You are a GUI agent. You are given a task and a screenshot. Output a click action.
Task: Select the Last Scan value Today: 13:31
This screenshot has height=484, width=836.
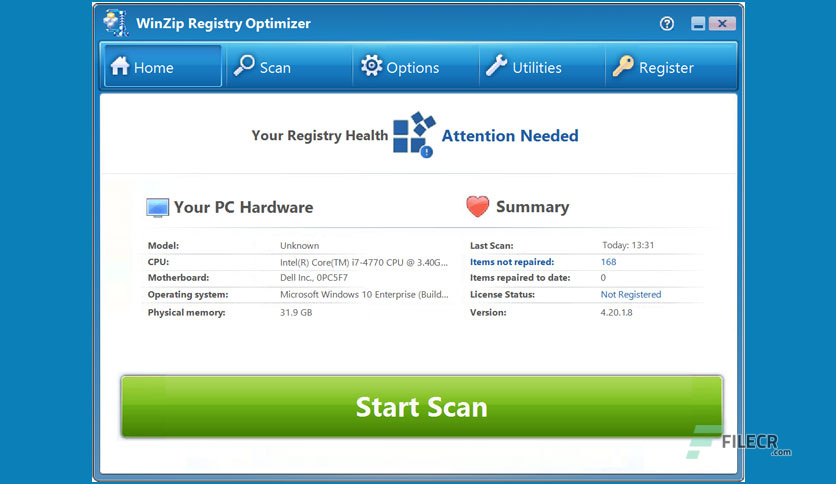click(628, 245)
